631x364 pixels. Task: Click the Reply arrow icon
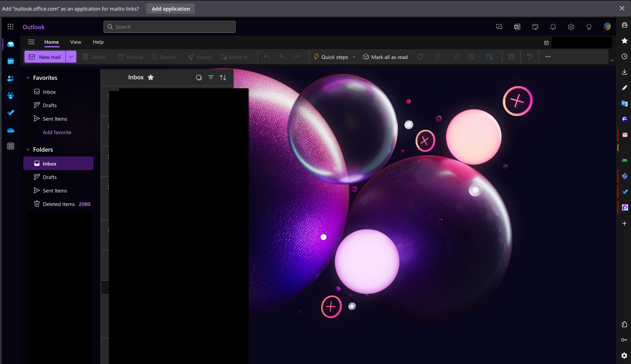click(x=267, y=57)
